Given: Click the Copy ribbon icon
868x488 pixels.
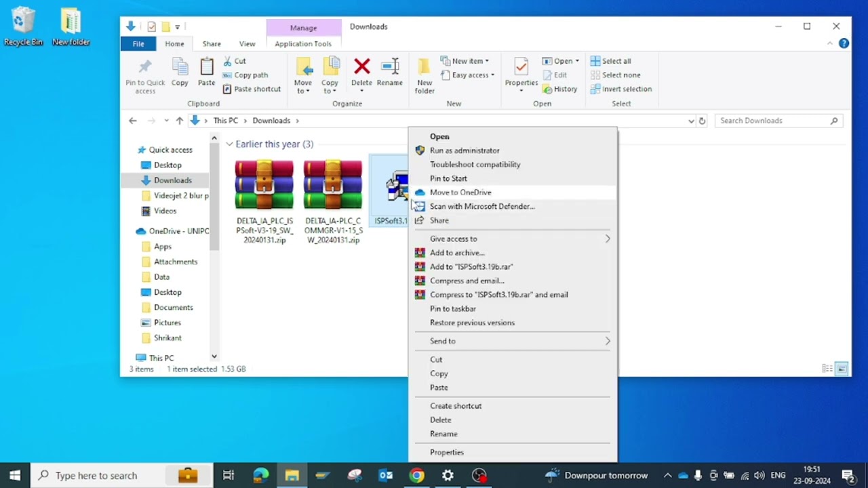Looking at the screenshot, I should [180, 72].
